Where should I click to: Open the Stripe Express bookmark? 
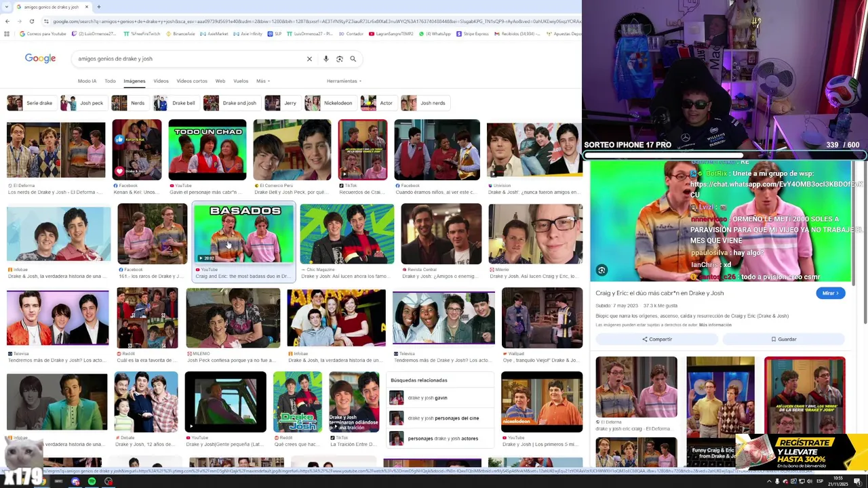point(473,34)
